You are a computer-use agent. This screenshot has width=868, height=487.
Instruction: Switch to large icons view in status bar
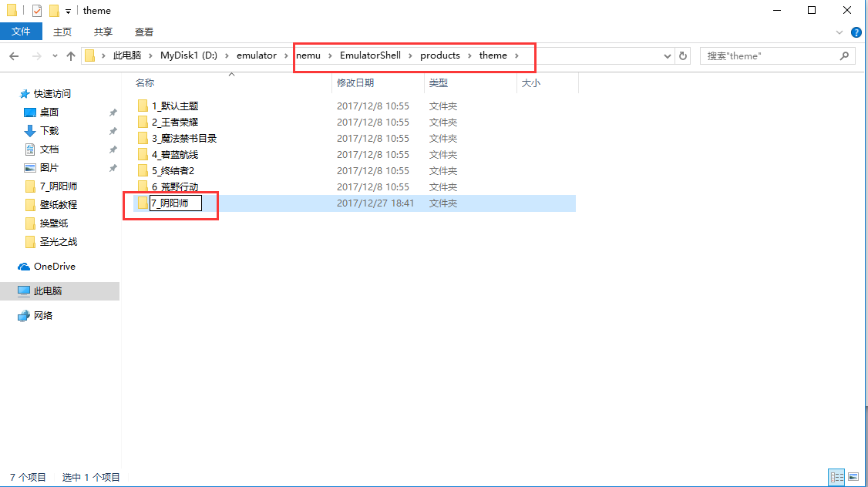point(852,478)
